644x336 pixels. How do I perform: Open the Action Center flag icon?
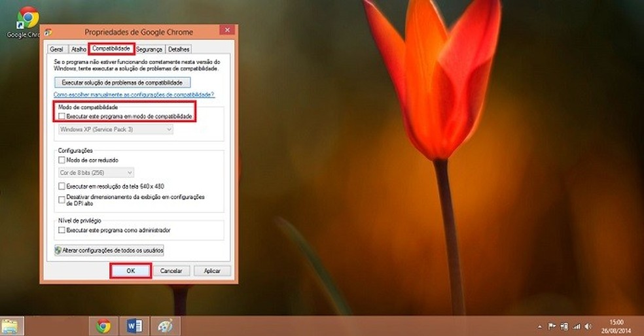(552, 327)
